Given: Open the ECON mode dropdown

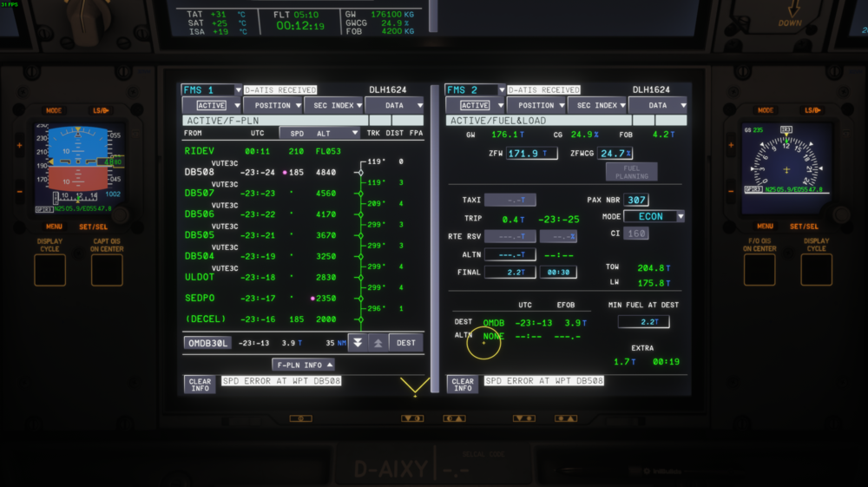Looking at the screenshot, I should point(654,216).
